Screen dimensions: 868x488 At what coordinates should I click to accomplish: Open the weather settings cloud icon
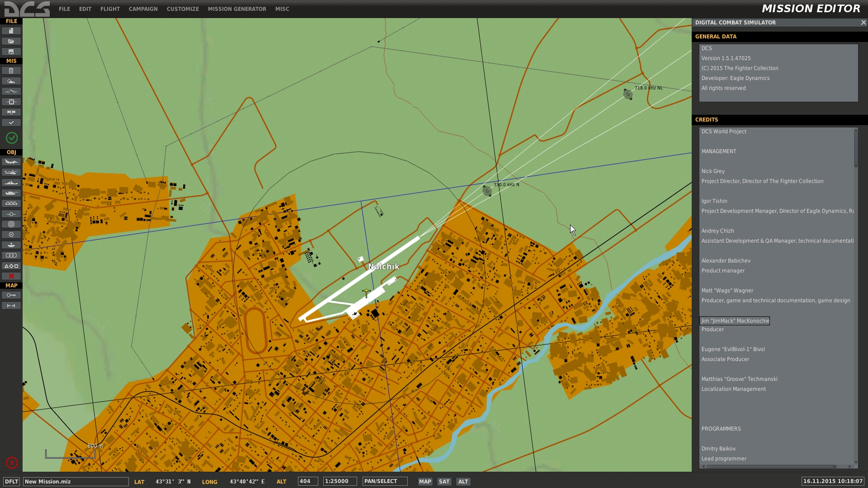click(11, 81)
